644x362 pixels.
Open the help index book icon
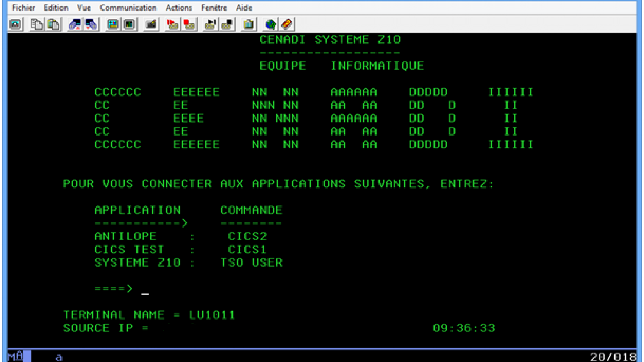287,24
